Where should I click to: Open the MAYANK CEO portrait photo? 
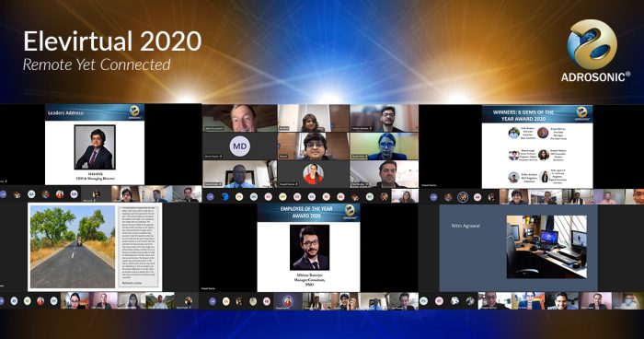(x=95, y=147)
